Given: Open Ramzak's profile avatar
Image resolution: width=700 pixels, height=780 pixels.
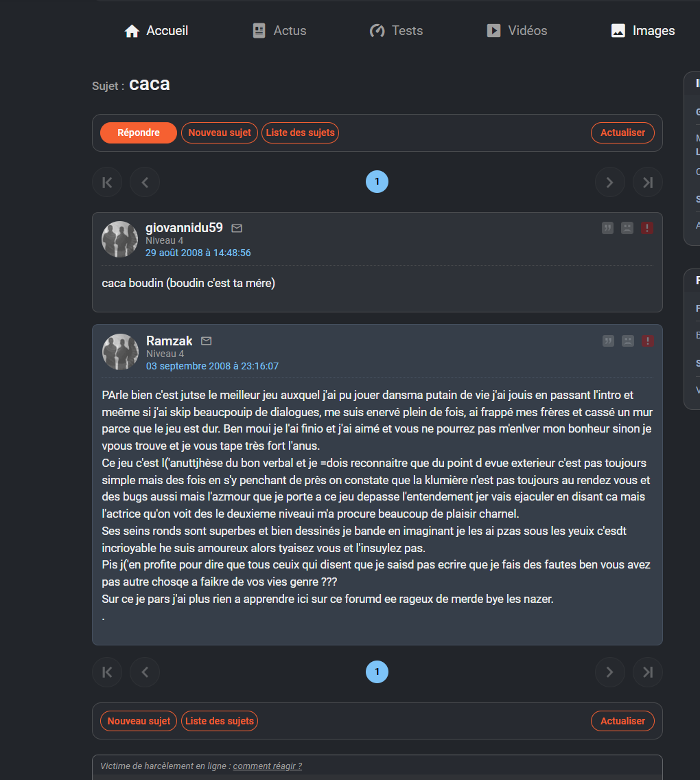Looking at the screenshot, I should point(120,352).
